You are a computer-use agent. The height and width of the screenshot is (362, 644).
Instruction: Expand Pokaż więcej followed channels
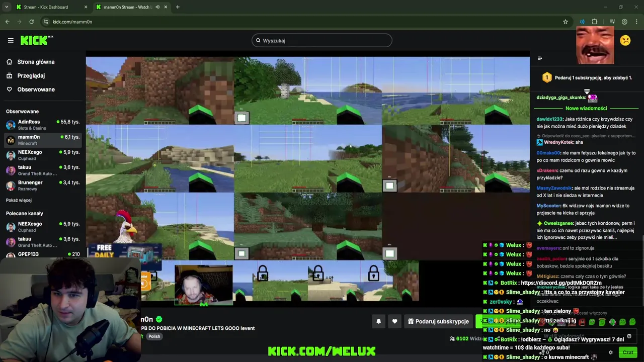coord(19,200)
